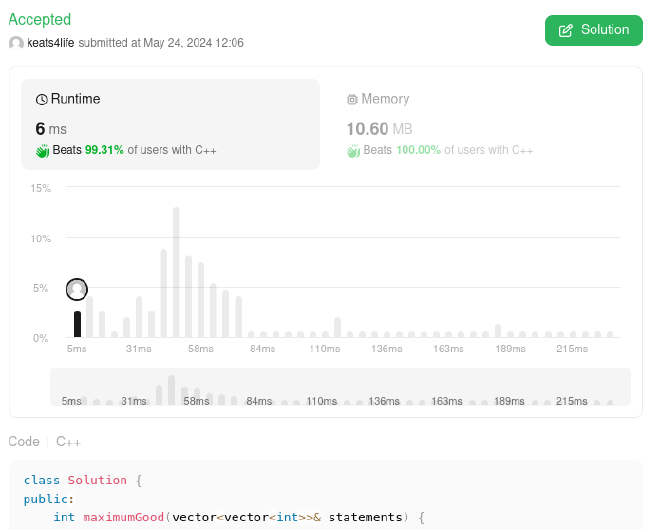
Task: Click the black highlighted bar in histogram
Action: (x=77, y=324)
